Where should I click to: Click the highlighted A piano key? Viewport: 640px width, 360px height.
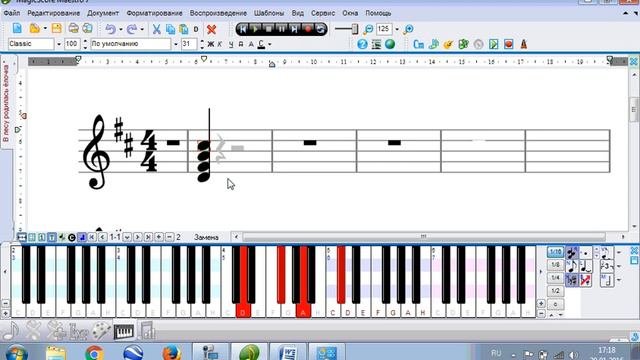[x=303, y=310]
